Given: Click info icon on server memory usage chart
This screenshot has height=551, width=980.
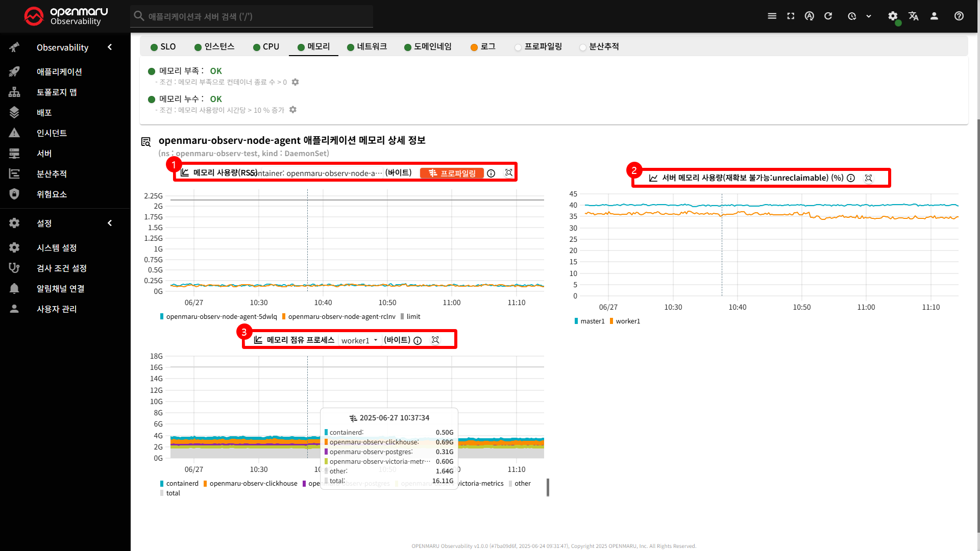Looking at the screenshot, I should click(x=851, y=178).
